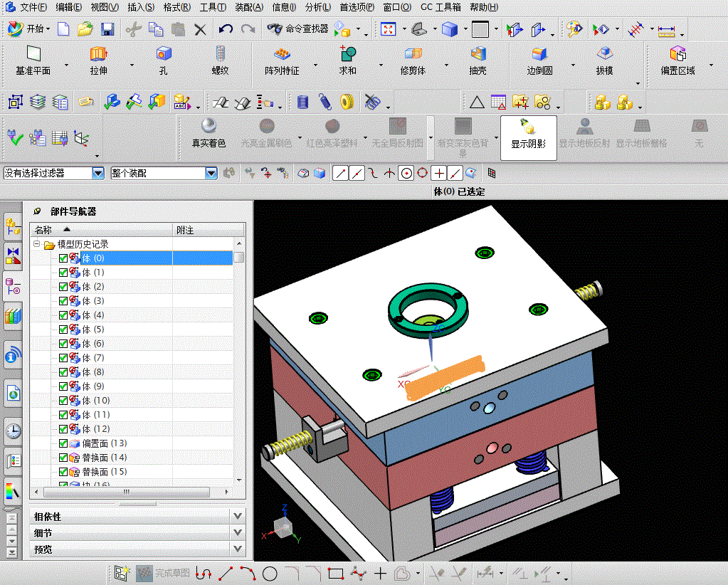Click the 部件导航器 panel title

point(73,211)
